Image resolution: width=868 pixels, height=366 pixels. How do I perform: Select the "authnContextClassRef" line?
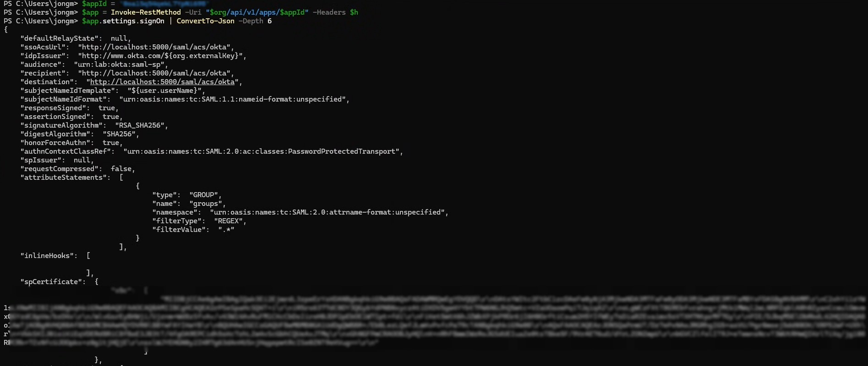(x=212, y=151)
